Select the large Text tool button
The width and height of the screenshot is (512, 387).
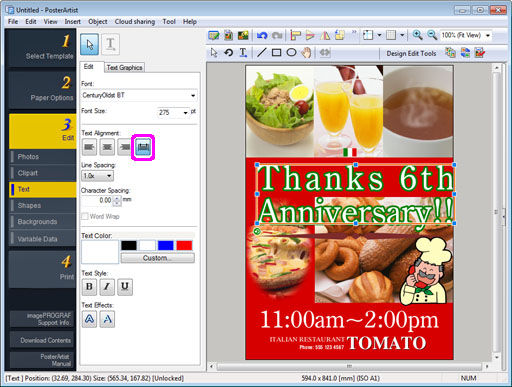click(x=110, y=44)
